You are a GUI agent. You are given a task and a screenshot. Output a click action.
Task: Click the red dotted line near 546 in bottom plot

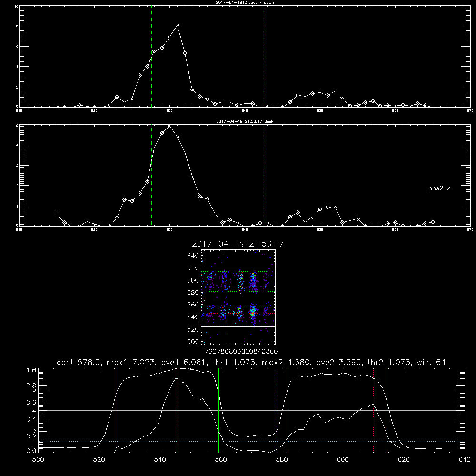[178, 410]
